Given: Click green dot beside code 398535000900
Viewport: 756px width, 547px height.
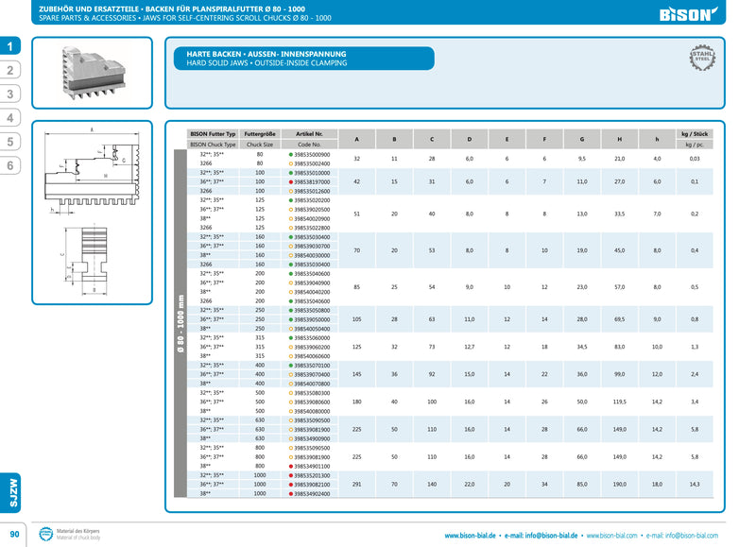Looking at the screenshot, I should [291, 154].
